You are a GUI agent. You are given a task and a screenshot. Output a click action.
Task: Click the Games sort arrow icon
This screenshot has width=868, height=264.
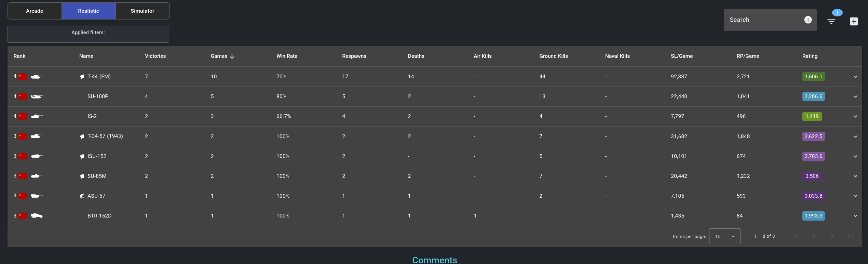click(232, 56)
